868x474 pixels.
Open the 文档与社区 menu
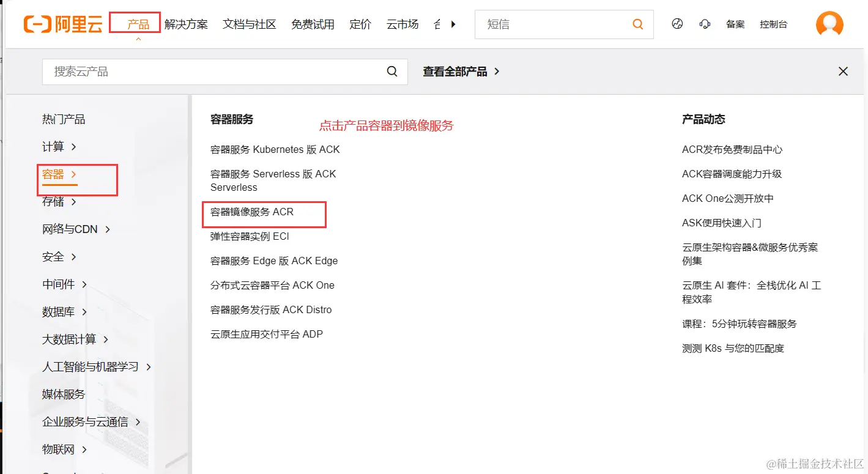(x=250, y=24)
